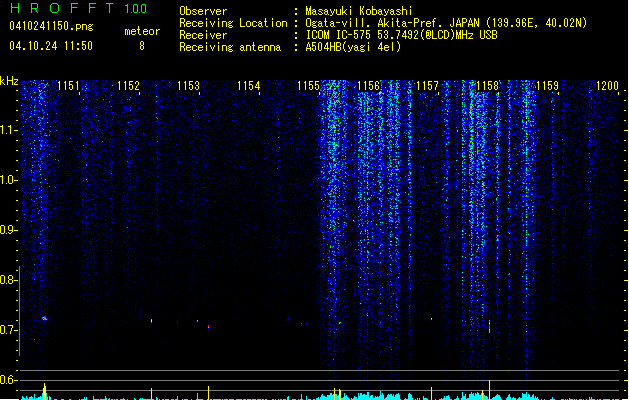Click the red-green meteor echo near 1158
The height and width of the screenshot is (400, 629).
[x=489, y=326]
